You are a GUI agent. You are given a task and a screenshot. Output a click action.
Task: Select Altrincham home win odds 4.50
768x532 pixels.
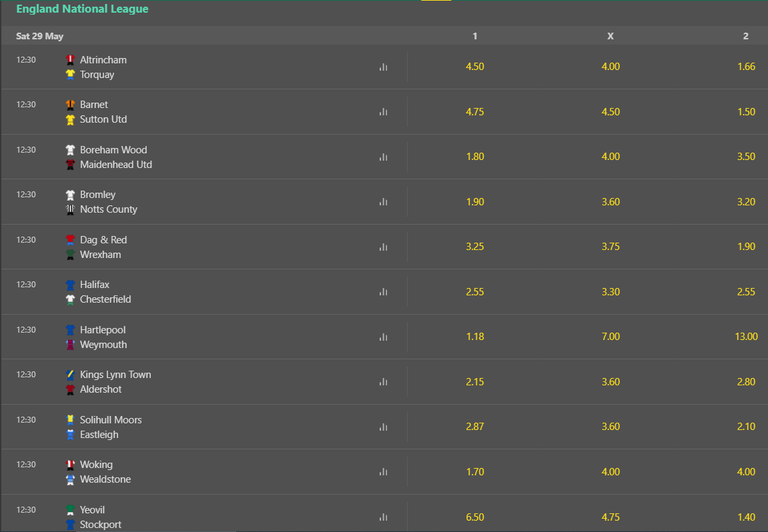[x=474, y=67]
